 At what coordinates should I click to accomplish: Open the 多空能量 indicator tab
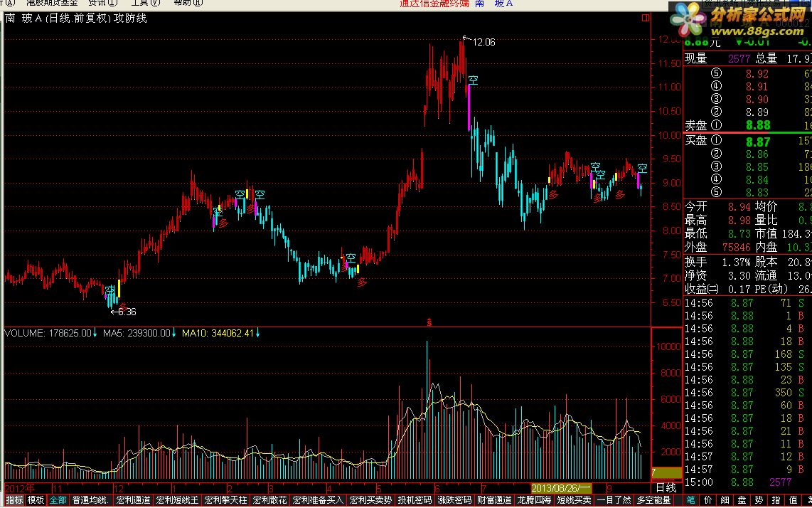(x=653, y=501)
